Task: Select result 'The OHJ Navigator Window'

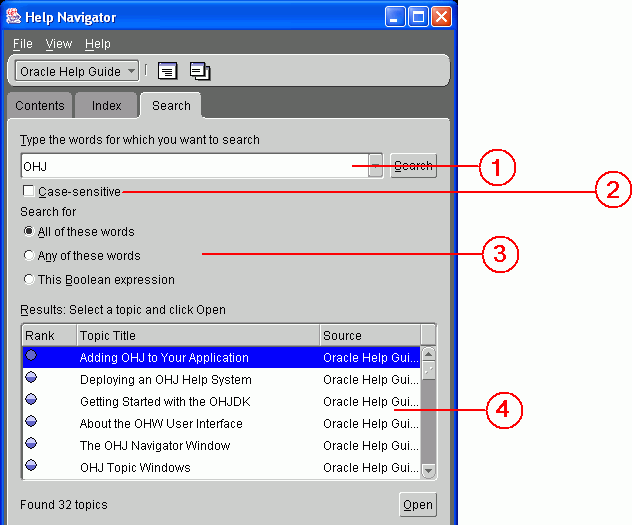Action: pos(221,445)
